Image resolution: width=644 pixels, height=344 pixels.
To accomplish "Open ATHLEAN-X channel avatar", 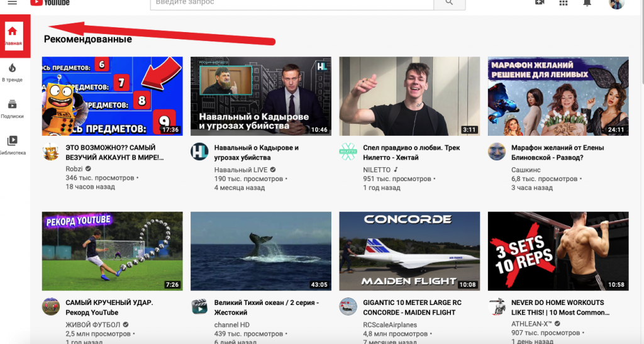I will coord(497,307).
